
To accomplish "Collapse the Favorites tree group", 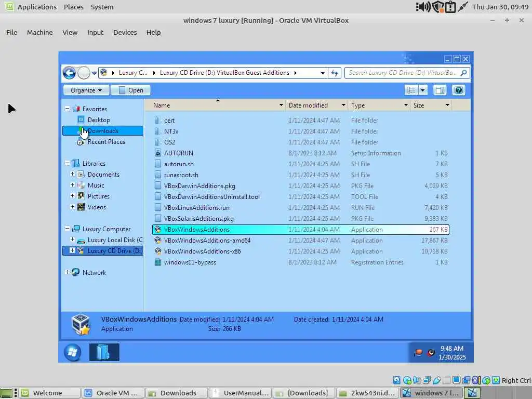I will pyautogui.click(x=67, y=109).
